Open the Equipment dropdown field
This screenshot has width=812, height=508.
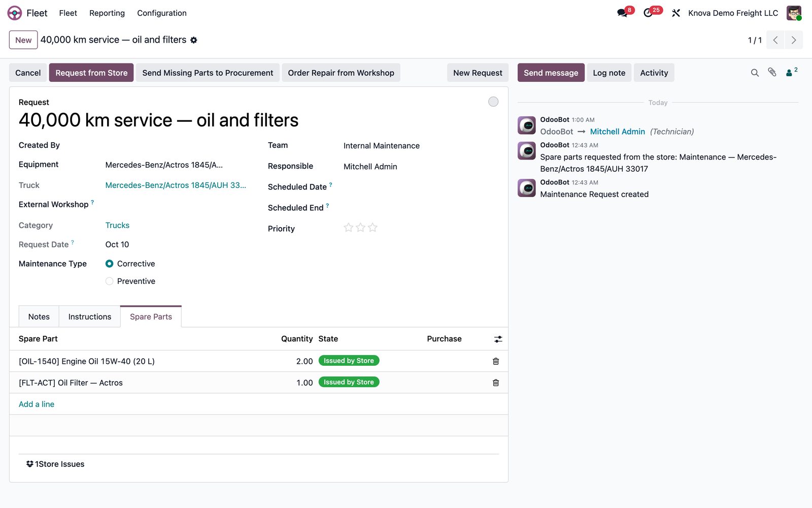177,165
